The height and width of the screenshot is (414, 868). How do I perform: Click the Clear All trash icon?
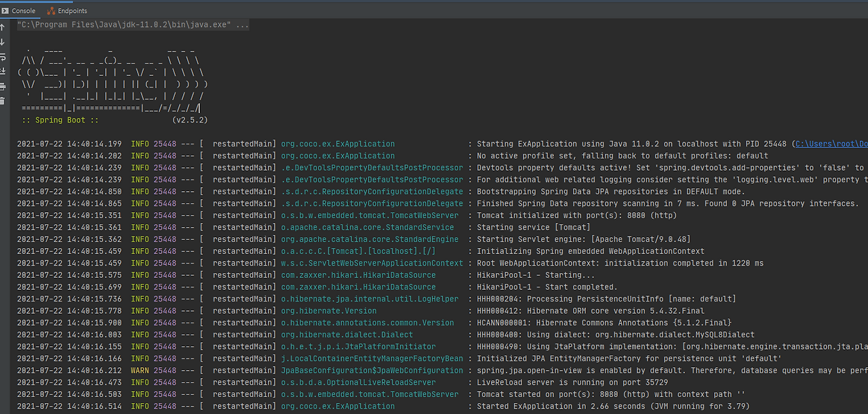(x=3, y=101)
